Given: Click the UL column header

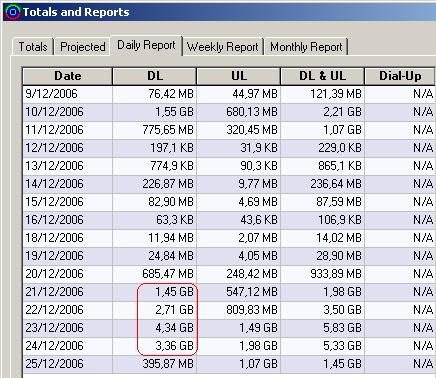Looking at the screenshot, I should point(239,76).
